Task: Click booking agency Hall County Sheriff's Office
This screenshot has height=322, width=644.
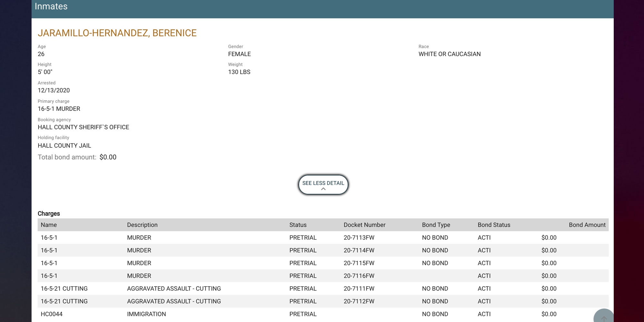Action: tap(83, 127)
